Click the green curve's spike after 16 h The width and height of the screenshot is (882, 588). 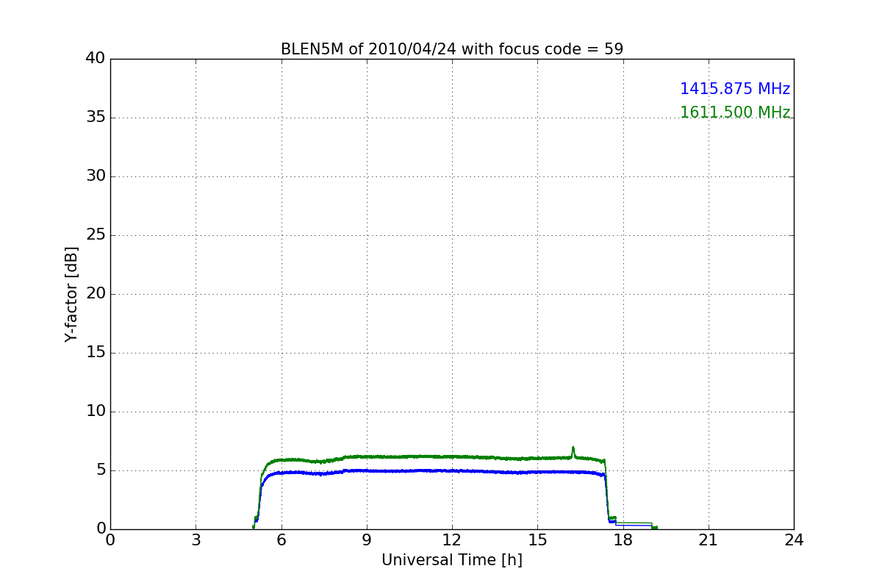573,451
